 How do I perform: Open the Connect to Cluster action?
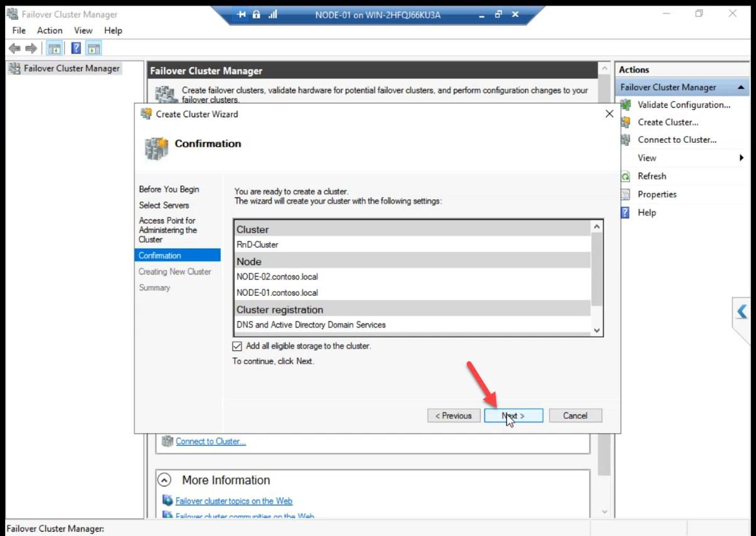click(677, 140)
